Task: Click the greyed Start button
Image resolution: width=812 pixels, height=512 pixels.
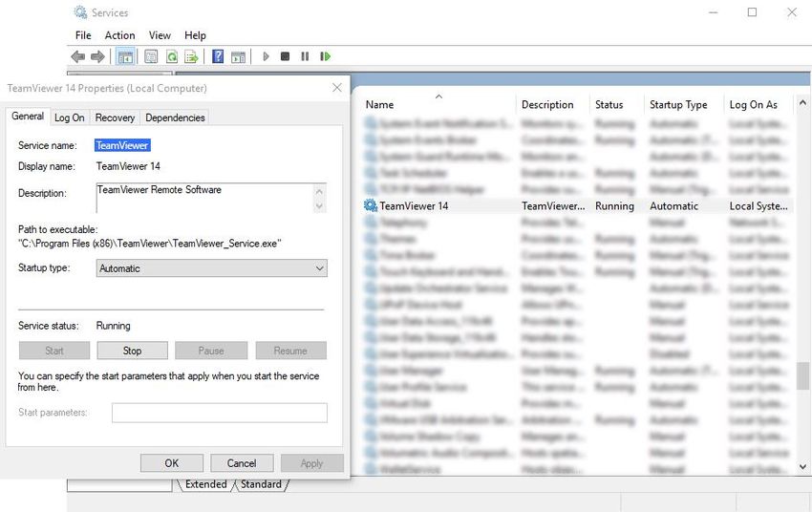Action: click(x=54, y=351)
